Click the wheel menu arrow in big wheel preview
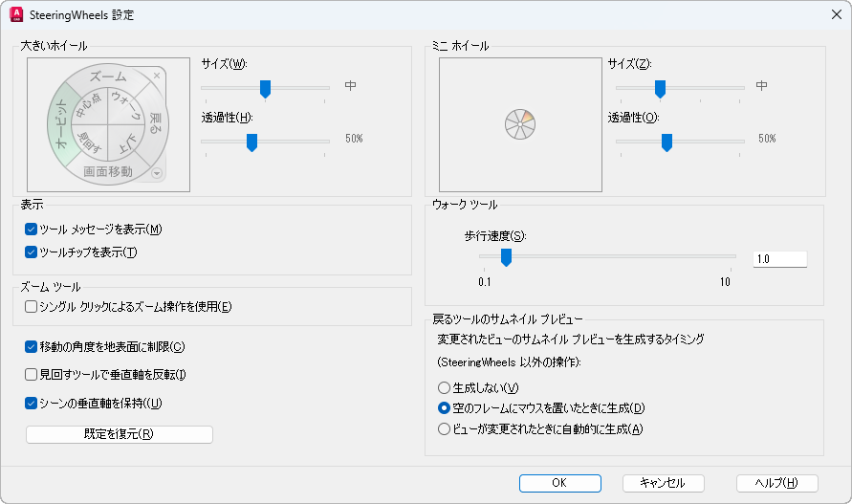Image resolution: width=852 pixels, height=504 pixels. [157, 173]
